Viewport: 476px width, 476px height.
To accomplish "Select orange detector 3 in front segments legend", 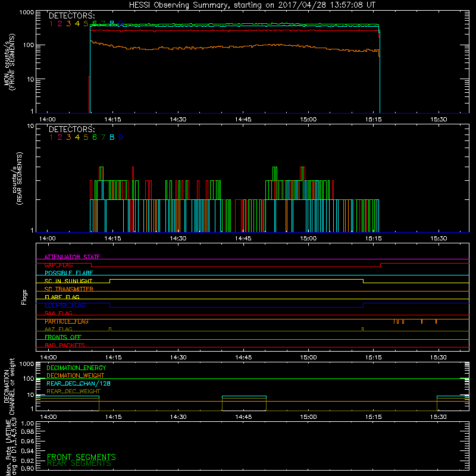I will [68, 23].
